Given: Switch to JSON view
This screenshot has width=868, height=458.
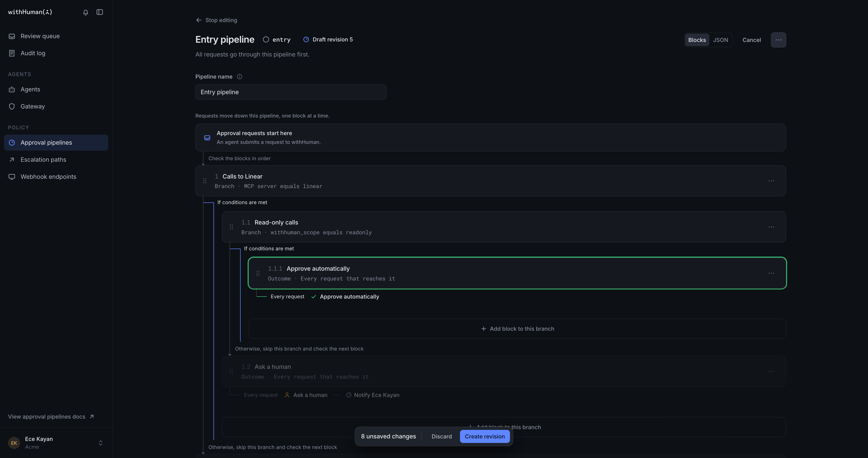Looking at the screenshot, I should 720,40.
